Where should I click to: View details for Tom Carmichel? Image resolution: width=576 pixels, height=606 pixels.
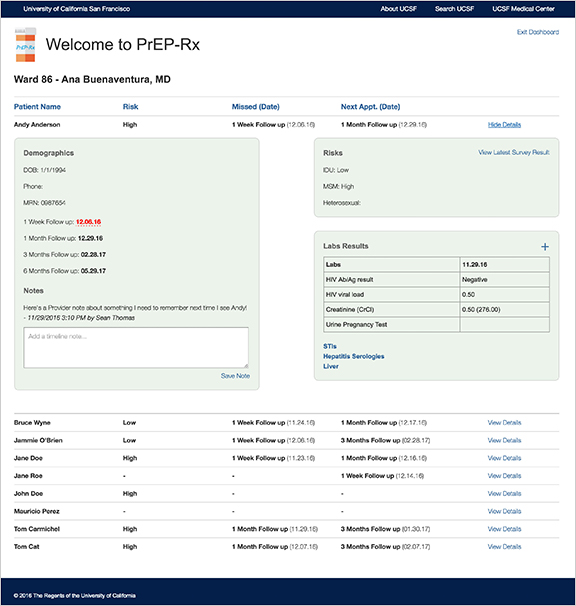click(x=504, y=529)
